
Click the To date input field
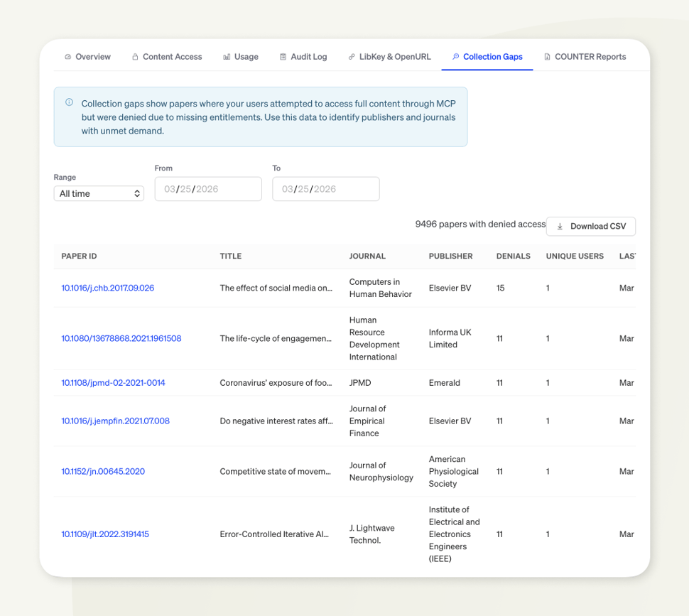(325, 189)
